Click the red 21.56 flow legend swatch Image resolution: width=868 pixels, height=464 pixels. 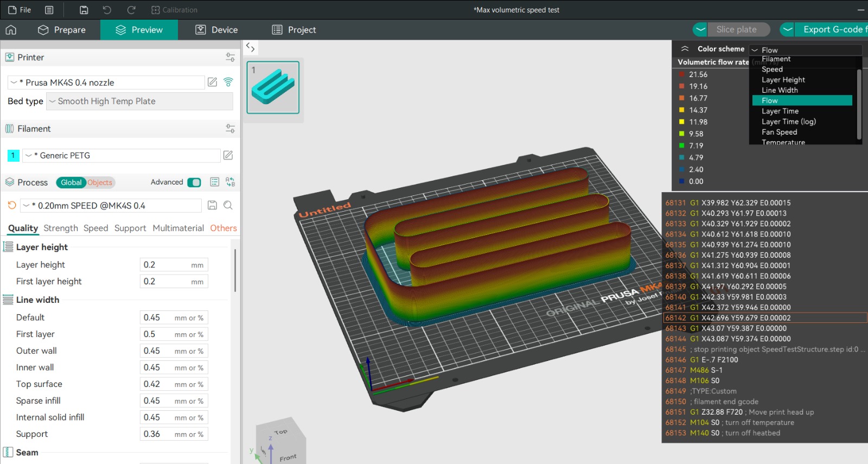681,74
